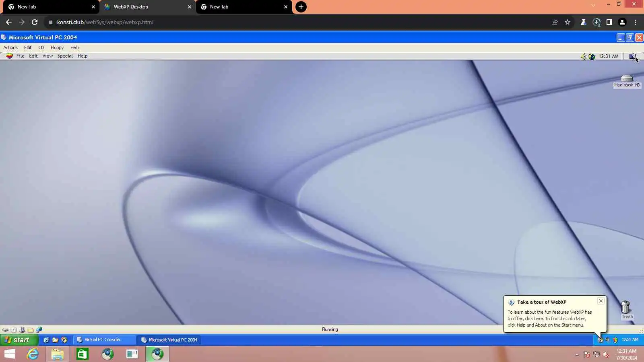Viewport: 644px width, 362px height.
Task: Launch Internet Explorer from XP quick launch
Action: click(46, 340)
